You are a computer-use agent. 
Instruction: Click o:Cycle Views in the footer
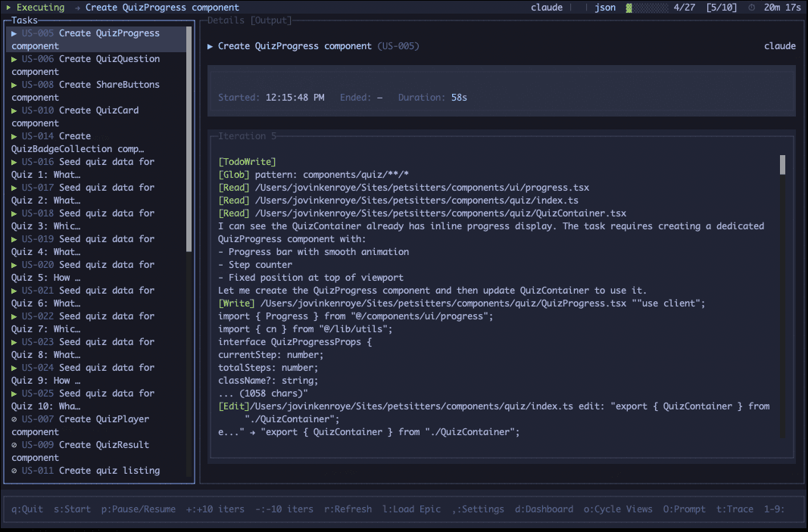[x=618, y=509]
